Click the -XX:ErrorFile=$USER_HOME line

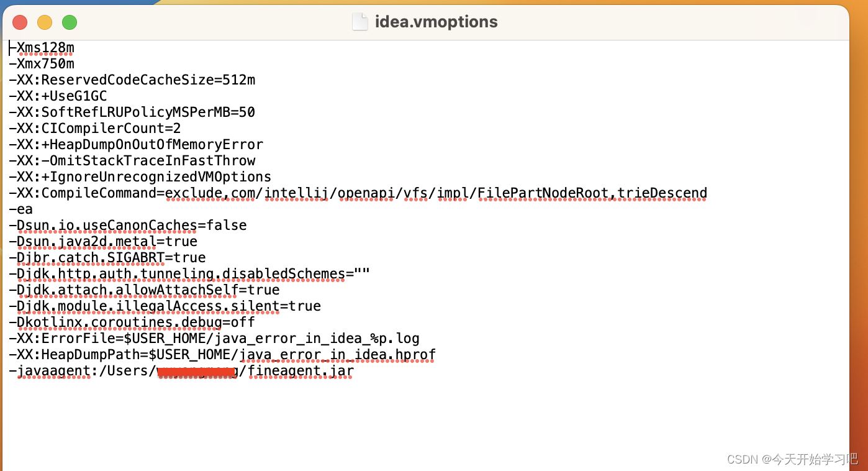point(214,339)
